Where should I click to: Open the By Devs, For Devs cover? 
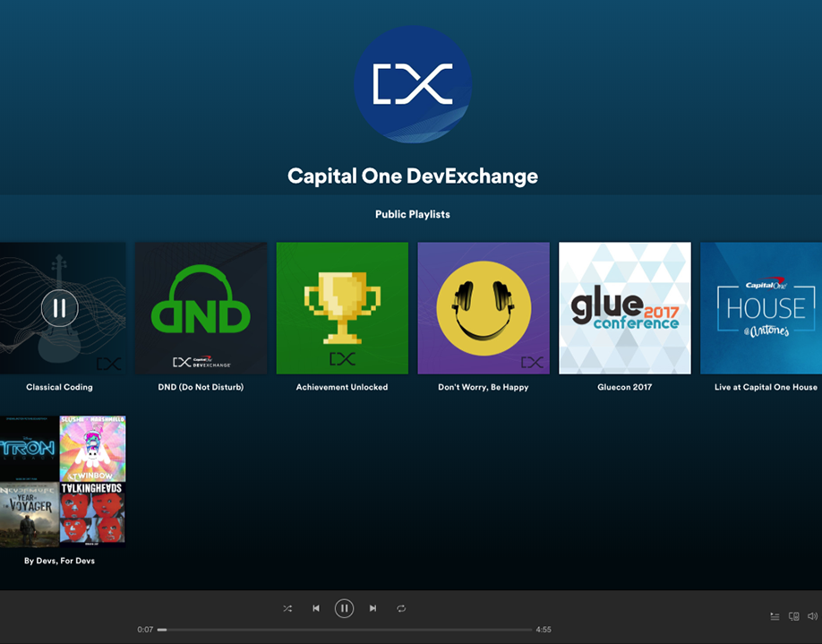(63, 481)
